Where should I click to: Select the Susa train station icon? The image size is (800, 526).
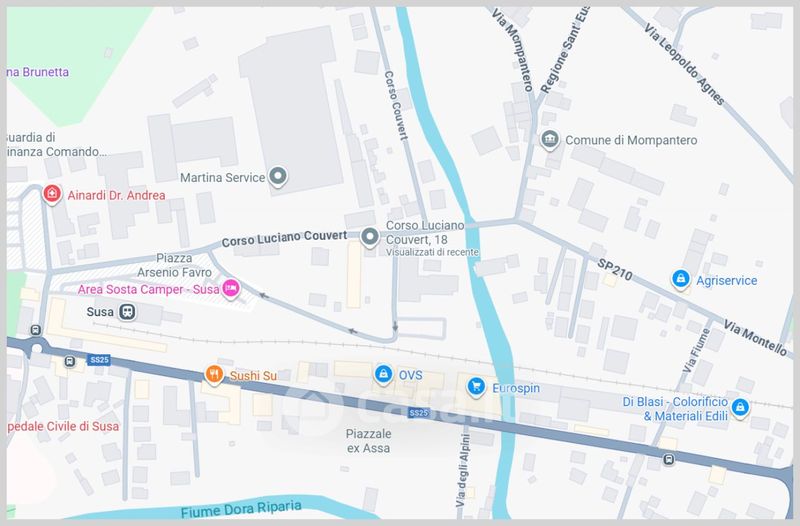(x=127, y=311)
